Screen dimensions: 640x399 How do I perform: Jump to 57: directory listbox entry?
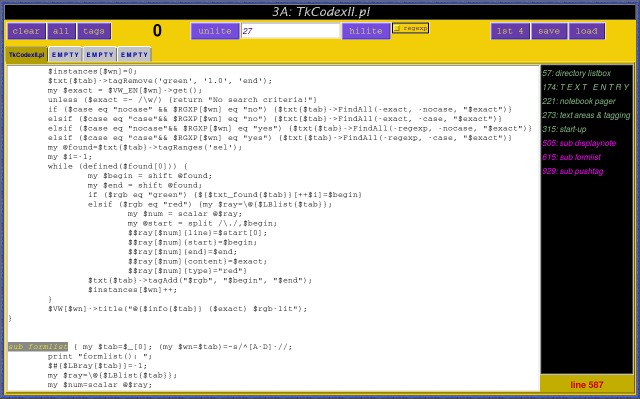tap(576, 73)
